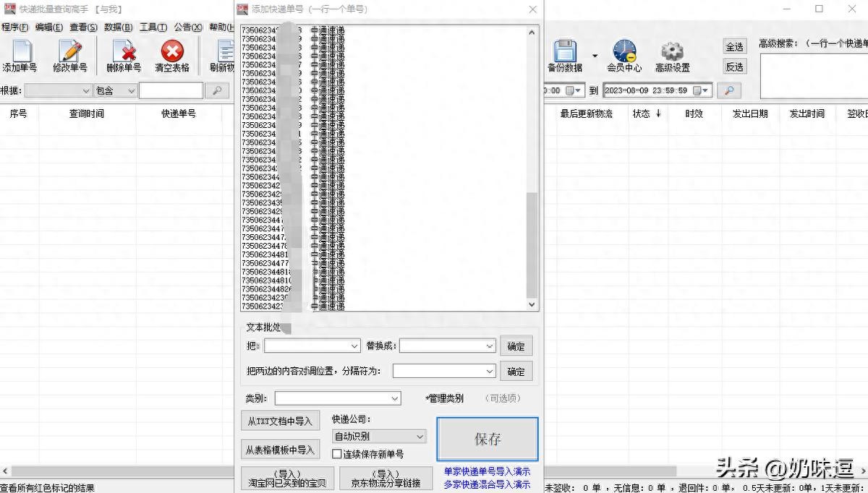Expand the 快递公司 自动识别 dropdown
Screen dimensions: 868x493
coord(420,437)
